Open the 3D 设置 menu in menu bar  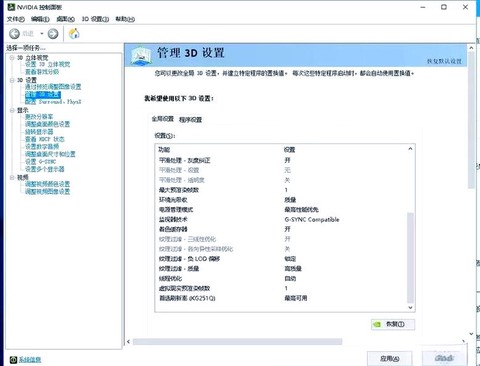pyautogui.click(x=95, y=19)
